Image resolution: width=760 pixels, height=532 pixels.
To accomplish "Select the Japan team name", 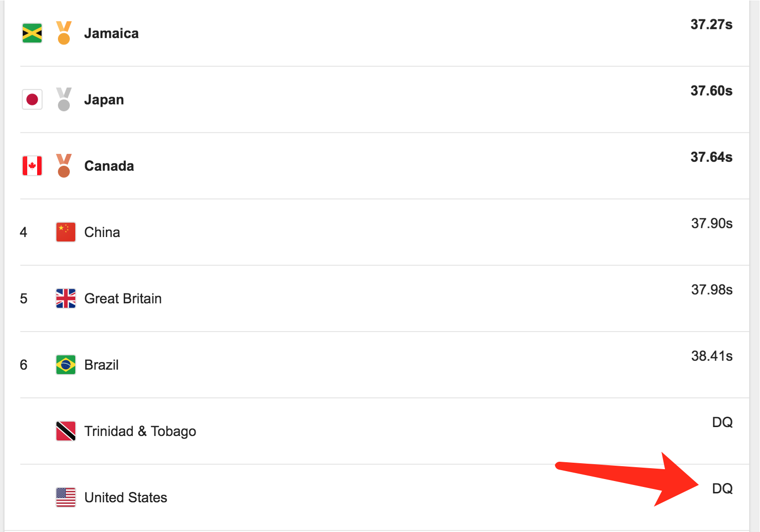I will (x=104, y=99).
